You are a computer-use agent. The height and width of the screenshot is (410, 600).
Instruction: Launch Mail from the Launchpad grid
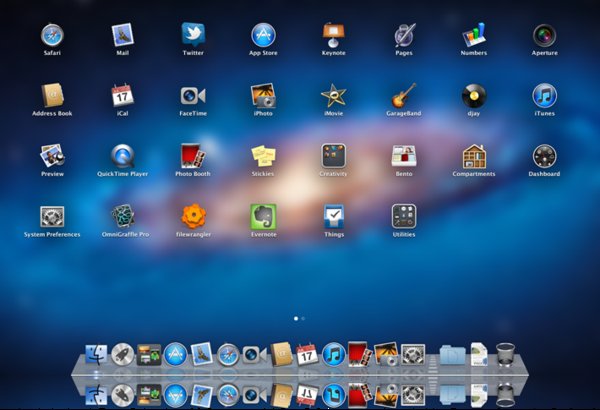coord(122,35)
